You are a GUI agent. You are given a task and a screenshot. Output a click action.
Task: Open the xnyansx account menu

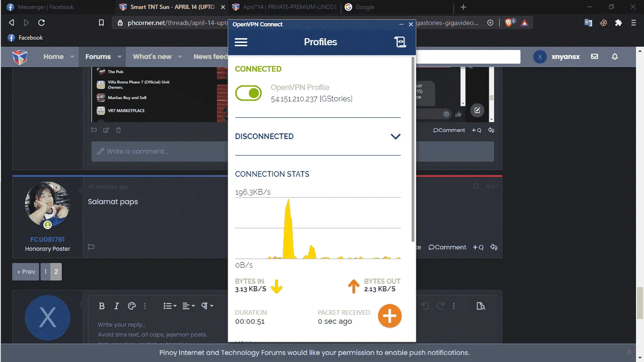click(556, 57)
